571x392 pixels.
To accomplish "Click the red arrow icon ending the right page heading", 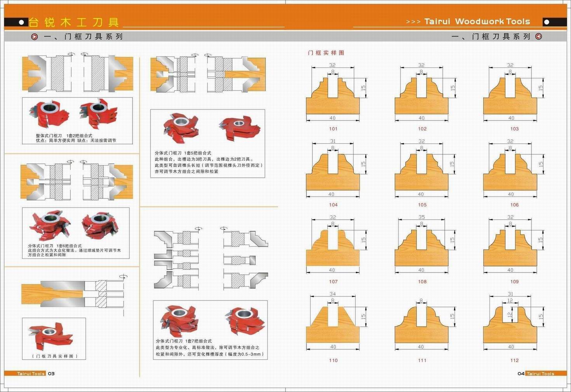I will coord(539,36).
